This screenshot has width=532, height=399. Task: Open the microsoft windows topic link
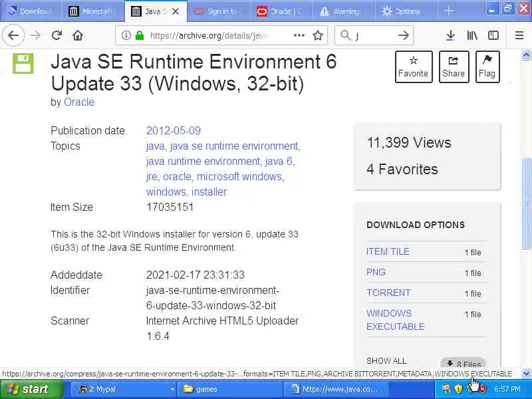pyautogui.click(x=240, y=176)
